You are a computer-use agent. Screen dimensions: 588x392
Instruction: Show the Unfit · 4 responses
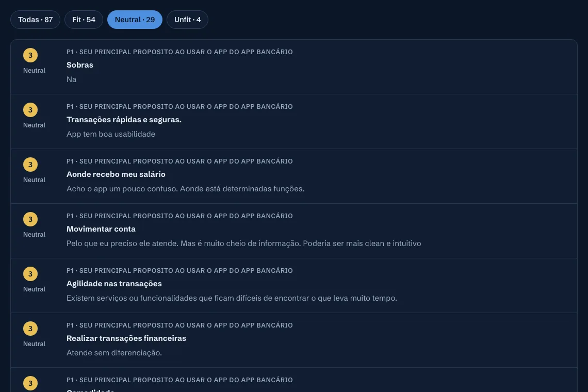pyautogui.click(x=188, y=20)
